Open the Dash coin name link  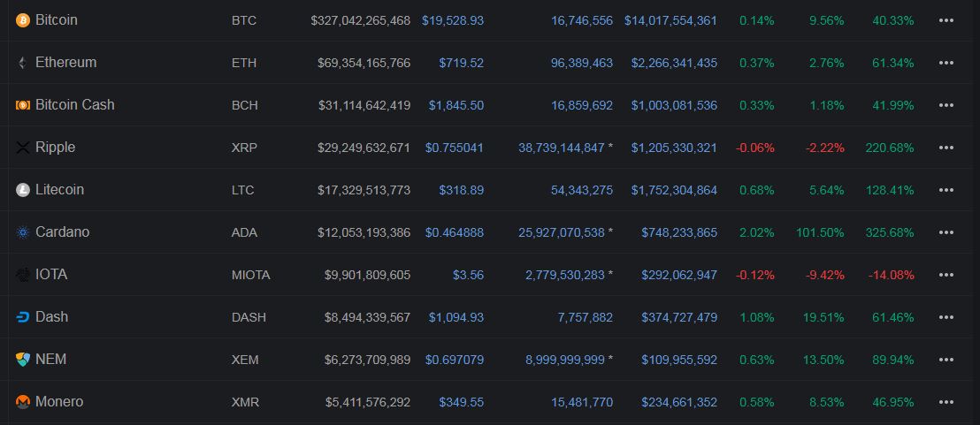[52, 317]
